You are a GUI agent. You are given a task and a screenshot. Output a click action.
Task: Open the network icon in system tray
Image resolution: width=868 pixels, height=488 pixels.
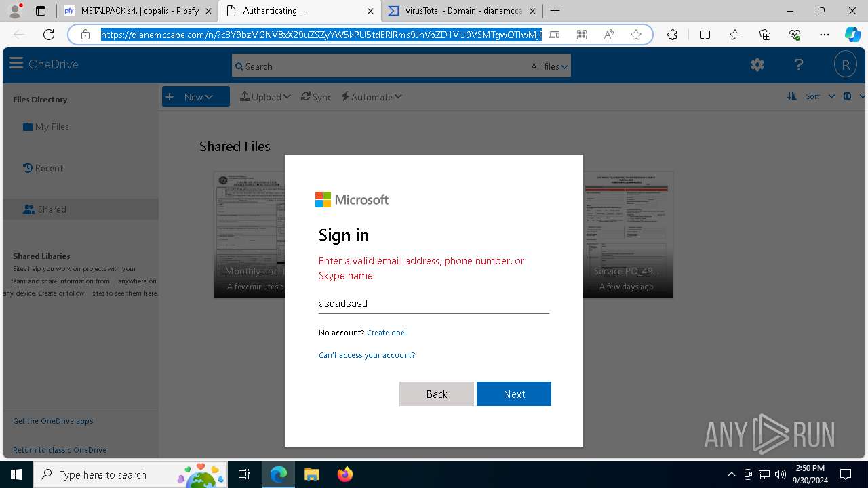click(764, 474)
